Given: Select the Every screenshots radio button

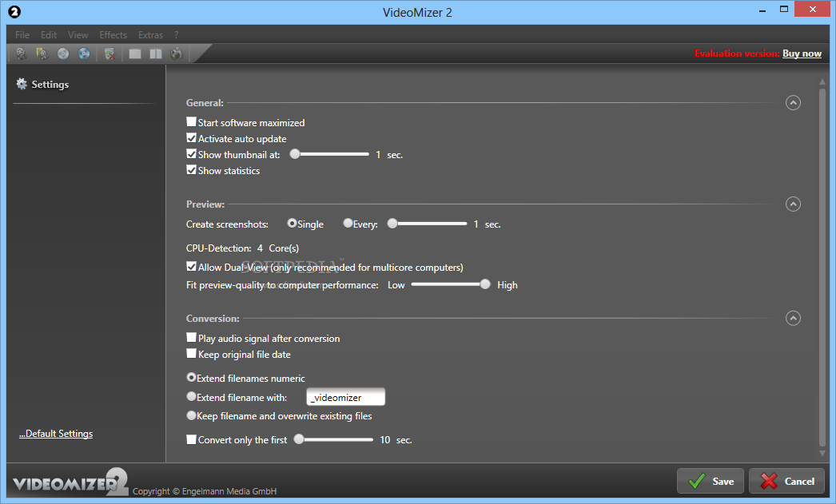Looking at the screenshot, I should [348, 223].
